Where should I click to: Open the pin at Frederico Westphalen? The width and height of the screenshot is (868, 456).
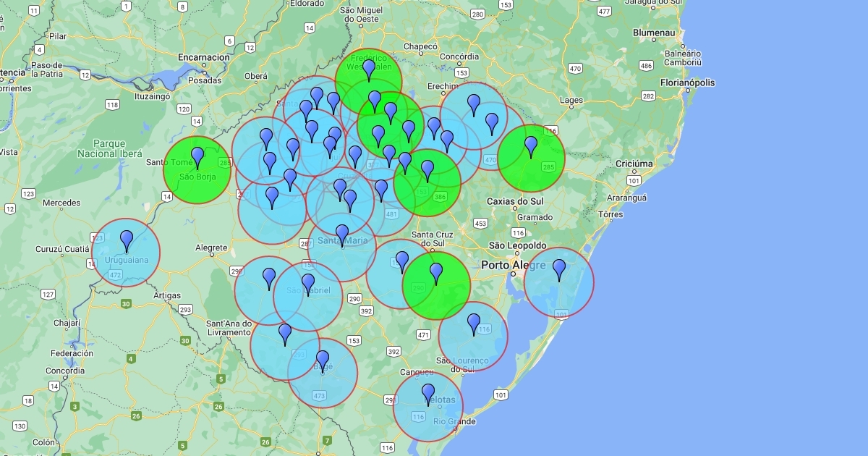pos(369,70)
